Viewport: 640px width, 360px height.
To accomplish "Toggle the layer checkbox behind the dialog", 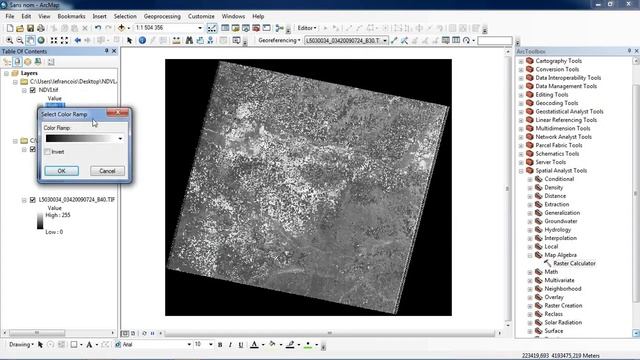I will 33,149.
